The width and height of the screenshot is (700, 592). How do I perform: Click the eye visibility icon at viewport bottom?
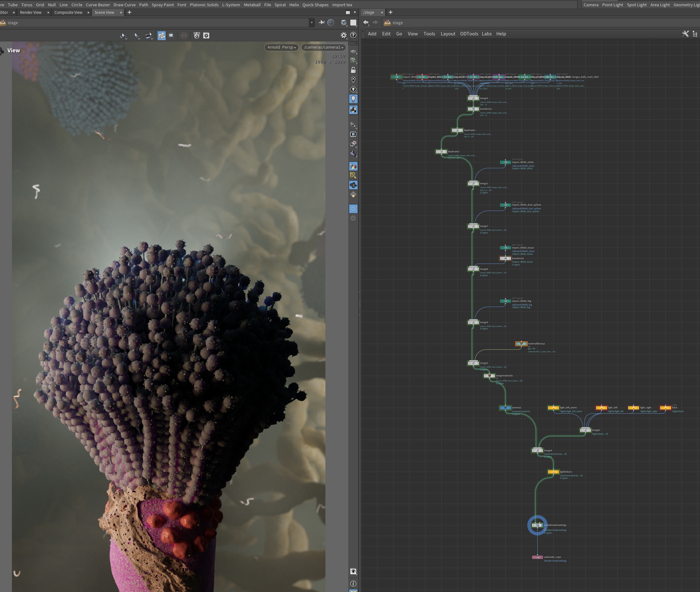coord(353,571)
